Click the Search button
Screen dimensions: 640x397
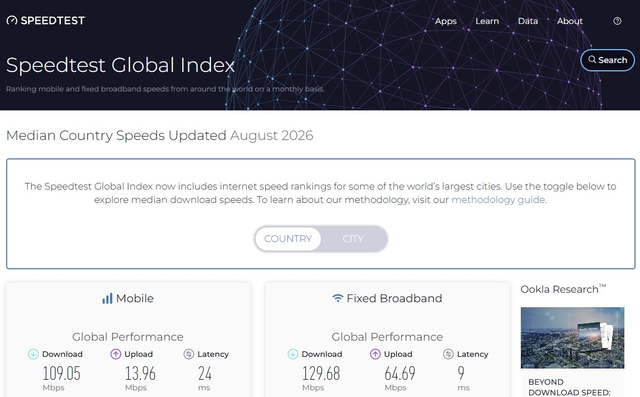[x=607, y=60]
